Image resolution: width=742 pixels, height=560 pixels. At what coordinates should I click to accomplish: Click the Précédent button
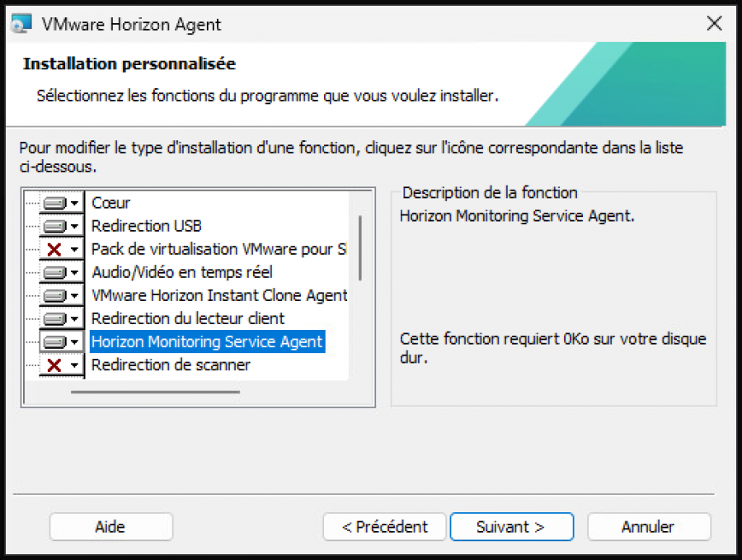coord(384,526)
